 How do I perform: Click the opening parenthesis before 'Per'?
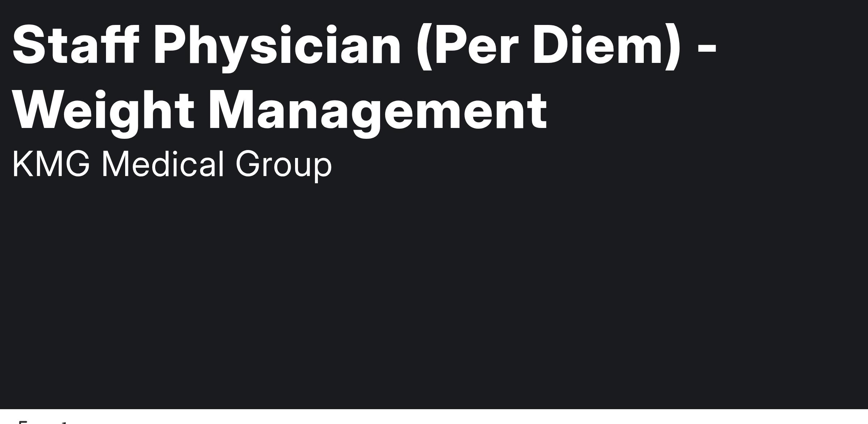pos(424,47)
